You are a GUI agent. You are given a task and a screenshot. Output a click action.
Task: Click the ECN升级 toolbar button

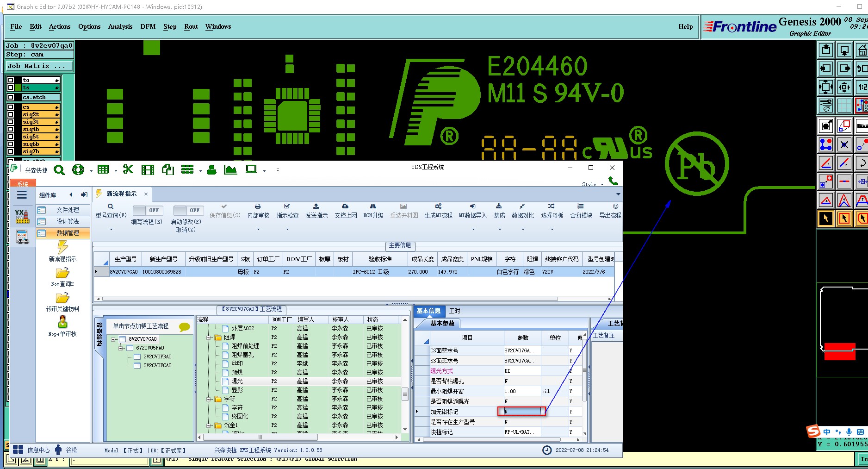[x=373, y=211]
